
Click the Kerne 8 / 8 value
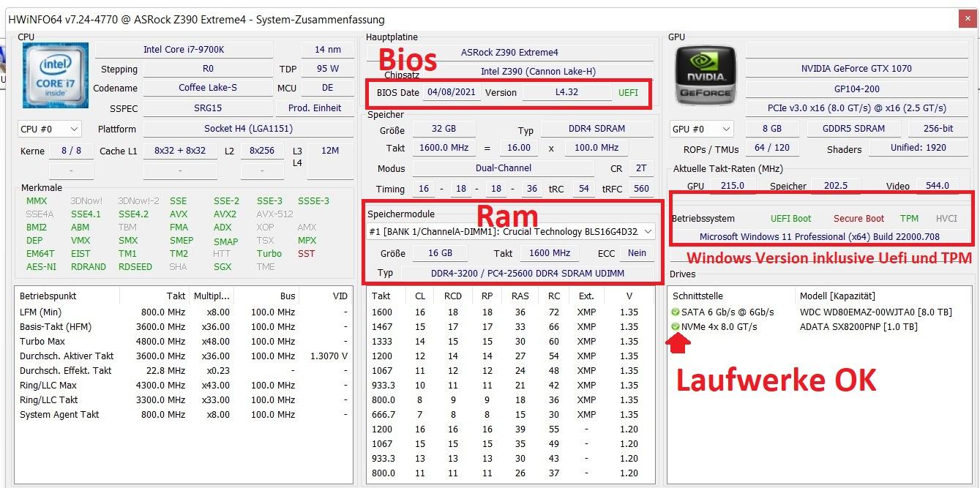pos(71,151)
